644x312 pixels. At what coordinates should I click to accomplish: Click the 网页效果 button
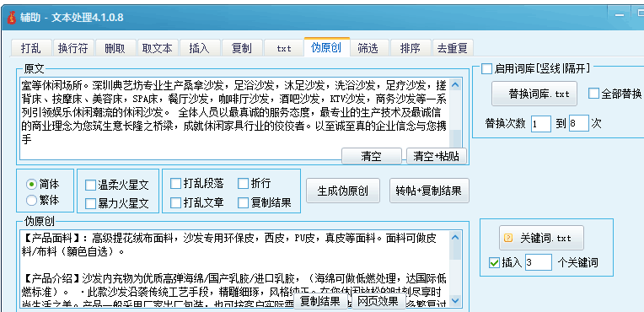378,301
